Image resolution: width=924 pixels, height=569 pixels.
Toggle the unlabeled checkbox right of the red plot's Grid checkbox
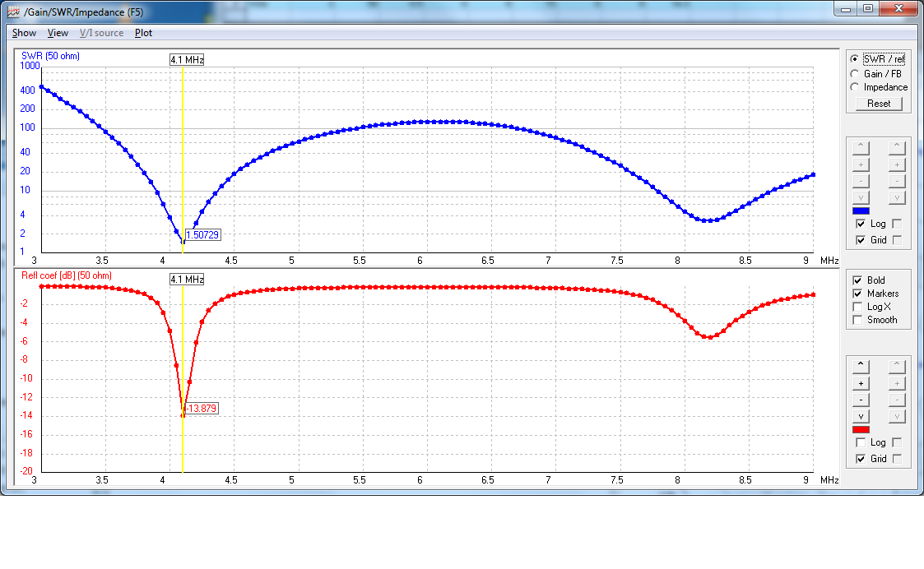click(897, 459)
